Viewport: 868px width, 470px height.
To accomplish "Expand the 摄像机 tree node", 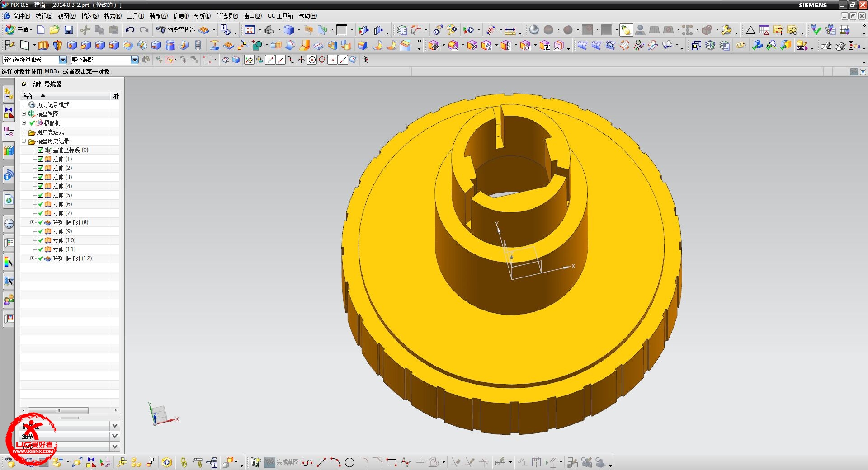I will pyautogui.click(x=24, y=123).
